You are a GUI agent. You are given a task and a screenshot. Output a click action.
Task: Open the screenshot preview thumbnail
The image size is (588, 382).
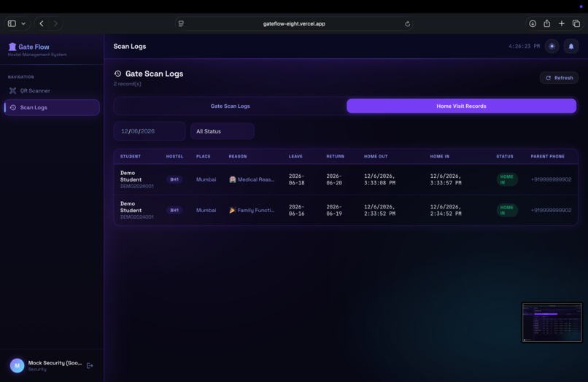click(552, 322)
